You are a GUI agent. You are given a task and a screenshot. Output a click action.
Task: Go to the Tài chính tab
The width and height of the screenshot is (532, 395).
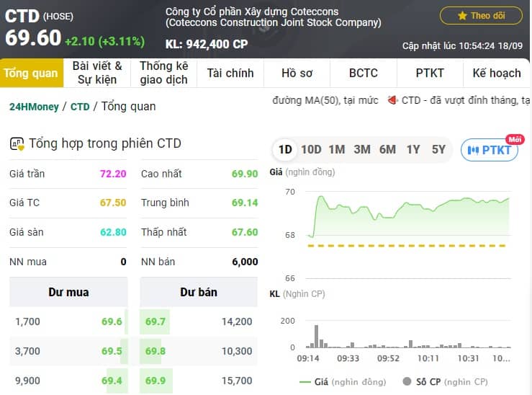(230, 73)
